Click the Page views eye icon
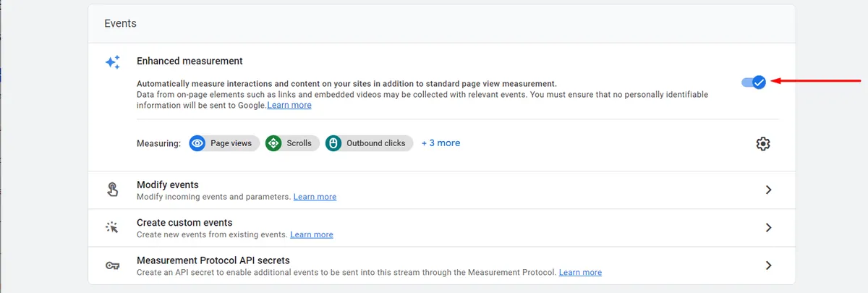Viewport: 868px width, 293px height. (197, 143)
